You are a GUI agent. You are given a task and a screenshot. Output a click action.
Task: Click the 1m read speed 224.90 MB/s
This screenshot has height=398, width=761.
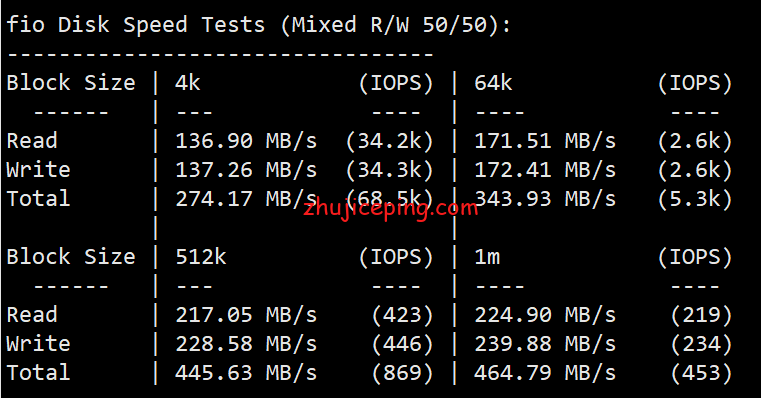pyautogui.click(x=545, y=315)
